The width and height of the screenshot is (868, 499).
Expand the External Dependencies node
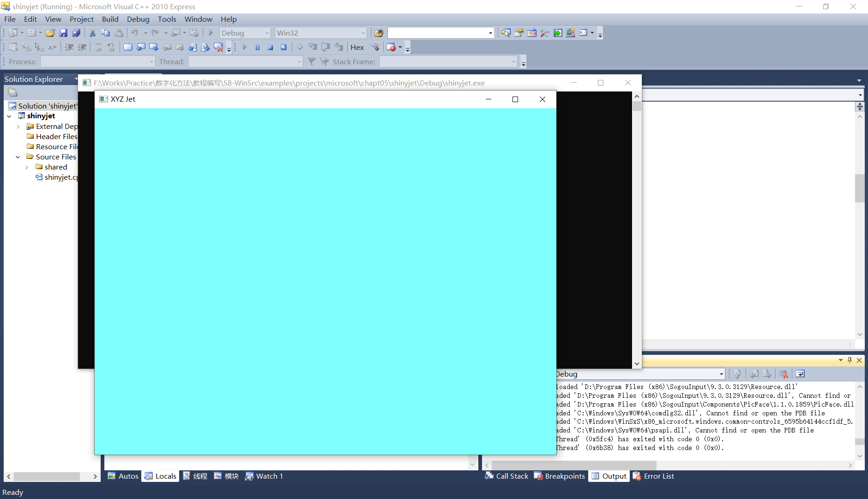(18, 127)
